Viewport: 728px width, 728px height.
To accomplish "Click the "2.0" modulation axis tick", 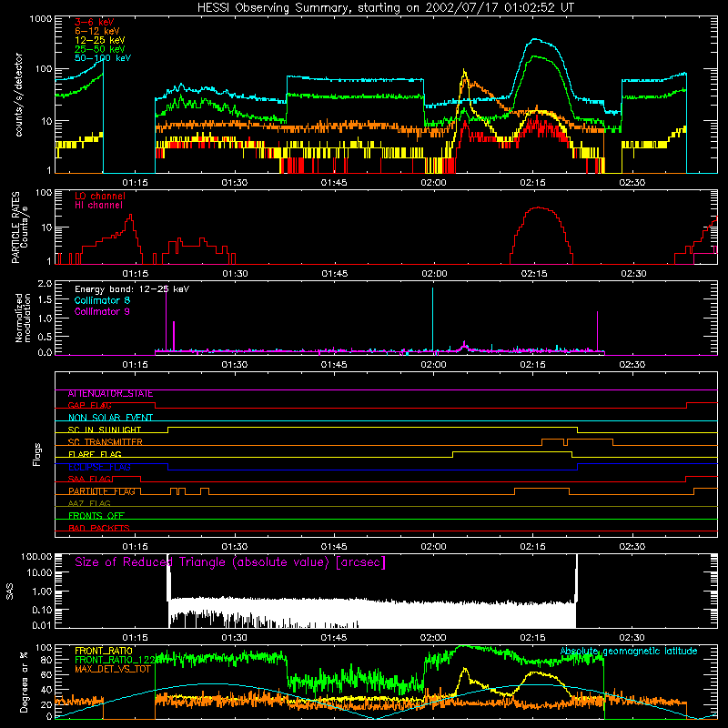I will [x=45, y=284].
